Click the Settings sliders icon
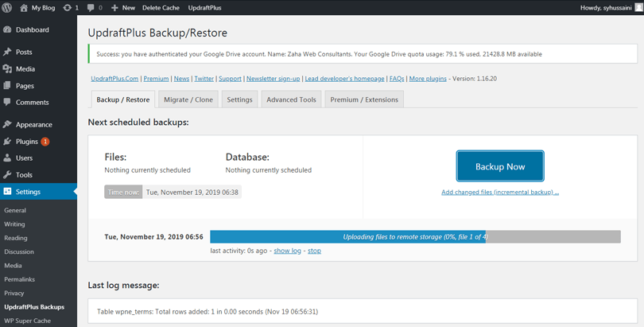Viewport: 644px width, 327px height. (x=7, y=192)
